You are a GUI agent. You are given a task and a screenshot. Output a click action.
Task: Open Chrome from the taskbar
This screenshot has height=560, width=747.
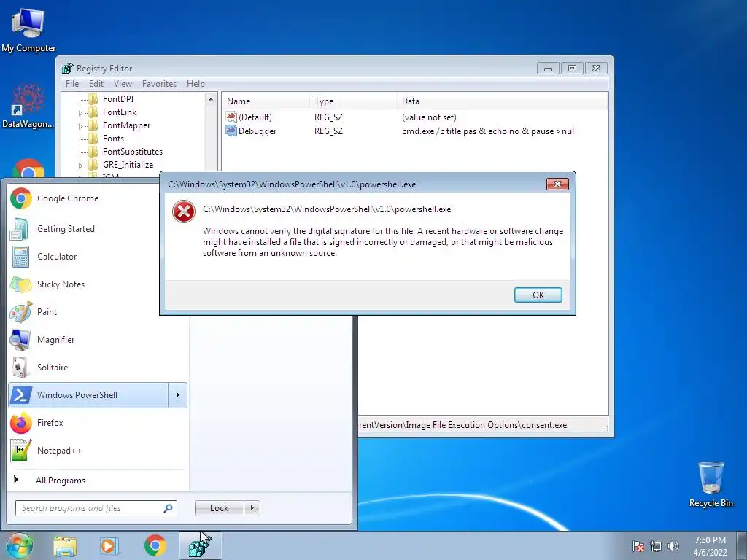[x=155, y=545]
